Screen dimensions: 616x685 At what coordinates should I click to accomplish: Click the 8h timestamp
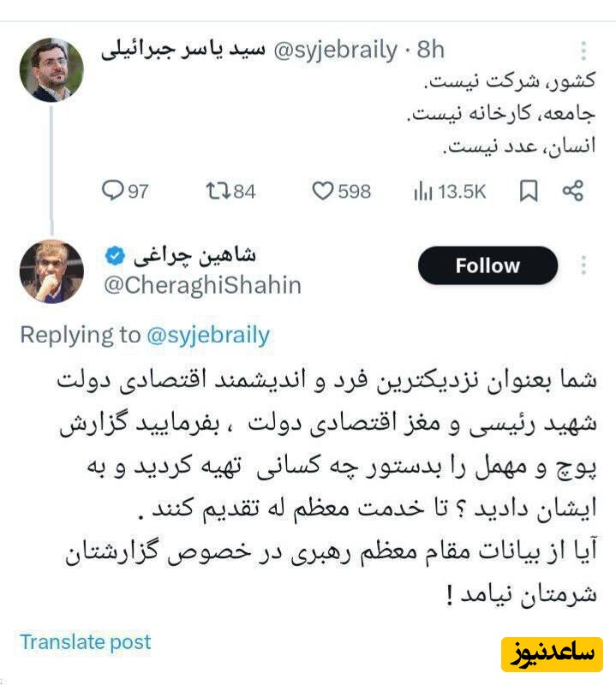point(430,50)
